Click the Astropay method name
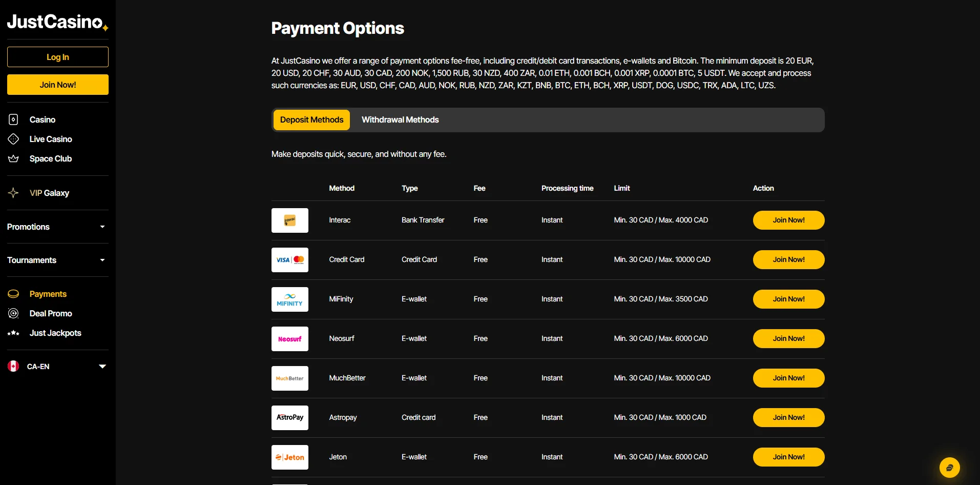Screen dimensions: 980x485 (x=343, y=417)
